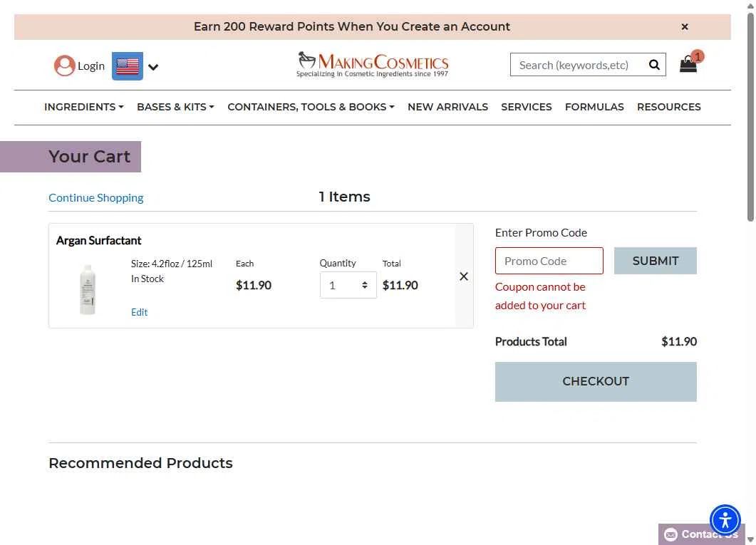Click the 'Size: 4.2floz / 125ml' text

coord(172,264)
